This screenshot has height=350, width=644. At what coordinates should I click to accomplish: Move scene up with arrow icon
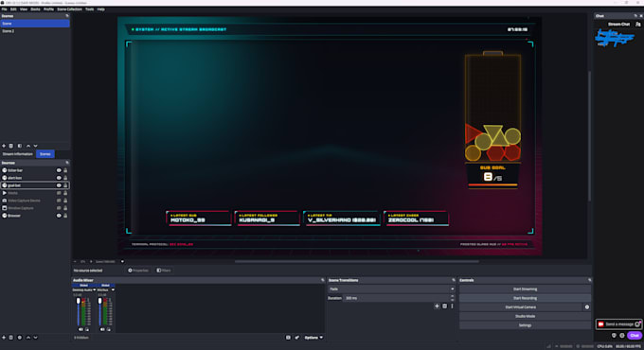point(28,146)
